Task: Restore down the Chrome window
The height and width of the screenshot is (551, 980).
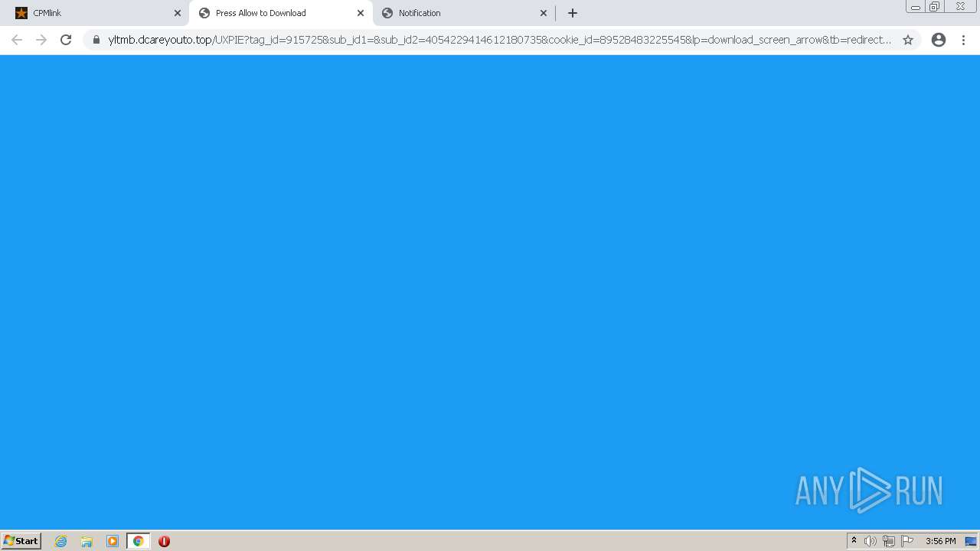Action: click(x=934, y=7)
